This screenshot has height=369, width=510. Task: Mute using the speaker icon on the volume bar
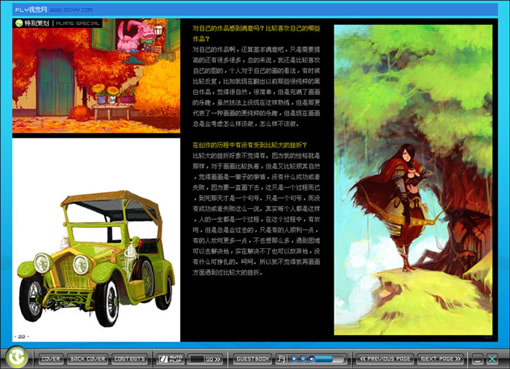pyautogui.click(x=312, y=359)
